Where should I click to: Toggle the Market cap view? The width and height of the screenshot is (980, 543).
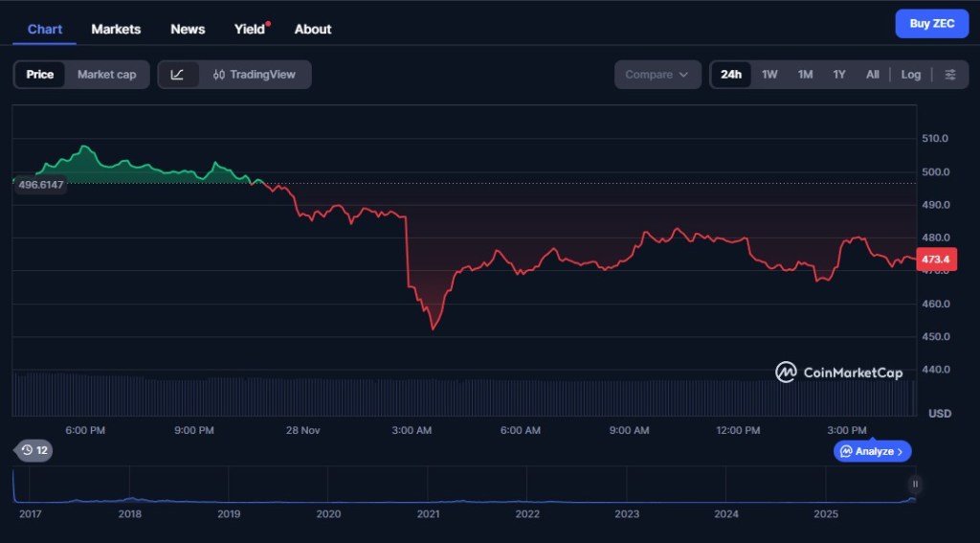click(x=106, y=75)
